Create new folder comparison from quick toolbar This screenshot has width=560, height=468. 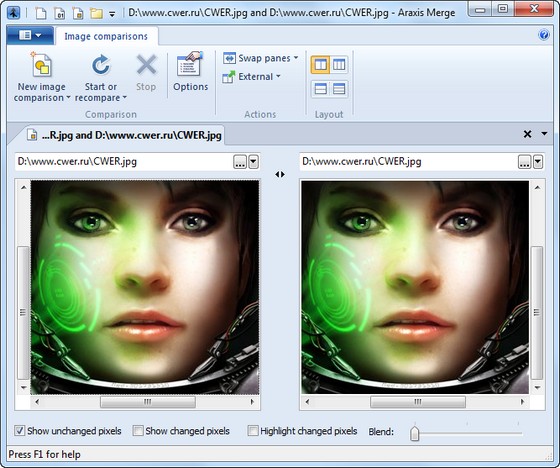tap(96, 13)
